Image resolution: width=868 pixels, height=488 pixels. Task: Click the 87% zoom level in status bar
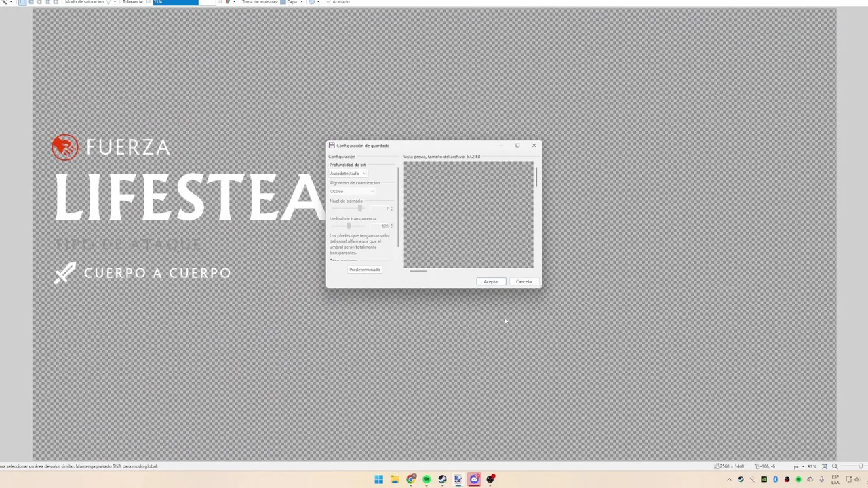[x=812, y=466]
